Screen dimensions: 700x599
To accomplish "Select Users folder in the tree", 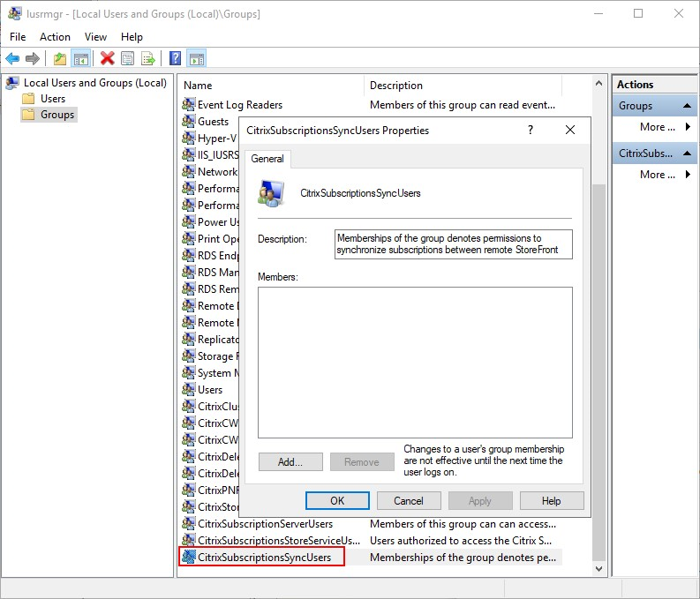I will tap(53, 99).
